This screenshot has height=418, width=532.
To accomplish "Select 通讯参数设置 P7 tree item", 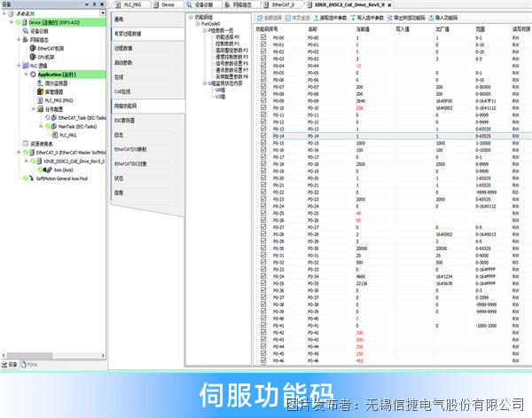I will tap(232, 70).
